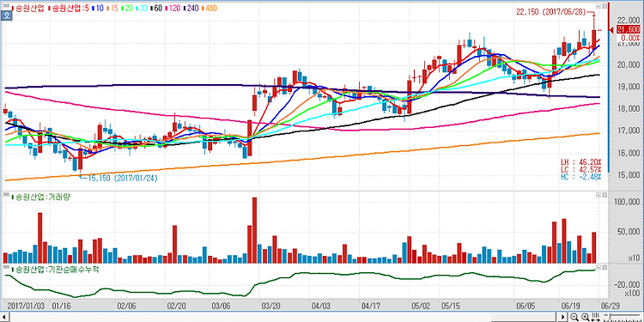Click the zoom out magnifier icon
Image resolution: width=644 pixels, height=322 pixels.
tap(574, 317)
